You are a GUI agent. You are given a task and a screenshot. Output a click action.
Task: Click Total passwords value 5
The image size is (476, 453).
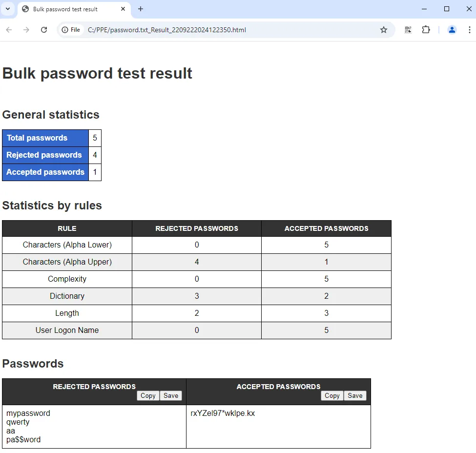95,138
